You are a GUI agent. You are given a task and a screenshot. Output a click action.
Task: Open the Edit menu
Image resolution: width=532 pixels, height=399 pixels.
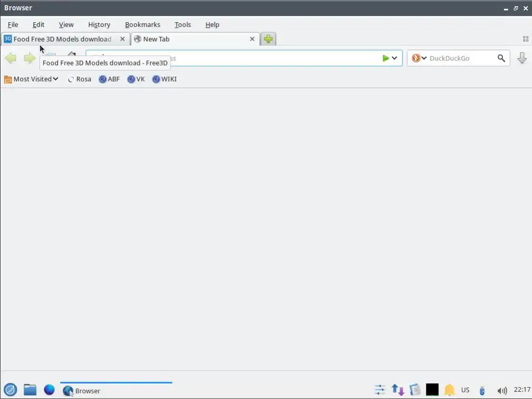[38, 24]
